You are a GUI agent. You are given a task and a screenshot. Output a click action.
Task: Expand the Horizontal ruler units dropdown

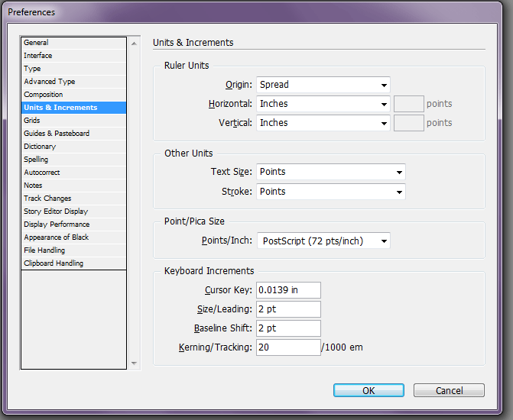(323, 104)
